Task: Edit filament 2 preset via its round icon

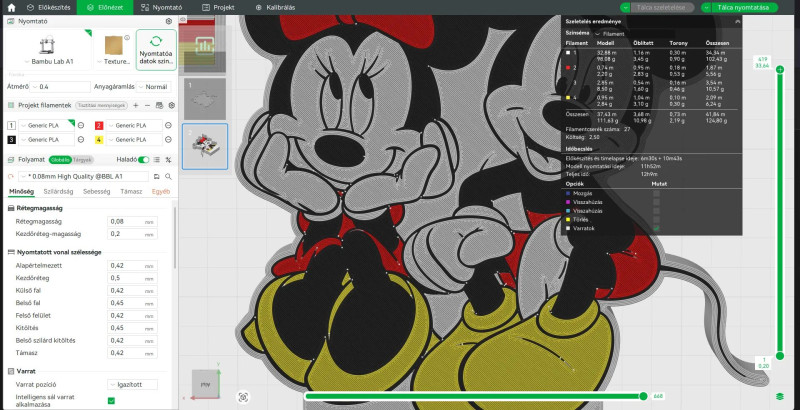Action: tap(168, 125)
